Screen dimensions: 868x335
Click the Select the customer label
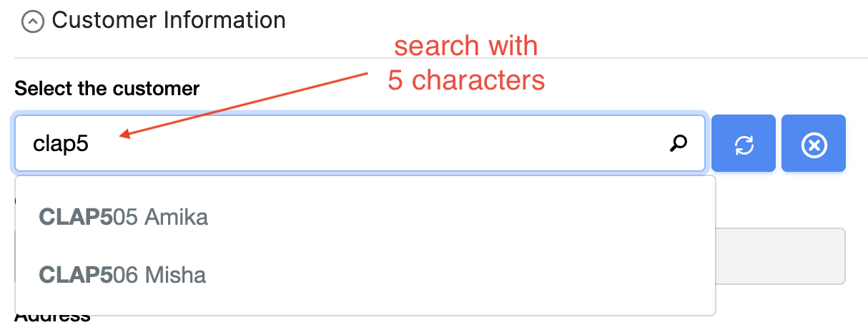pos(107,89)
